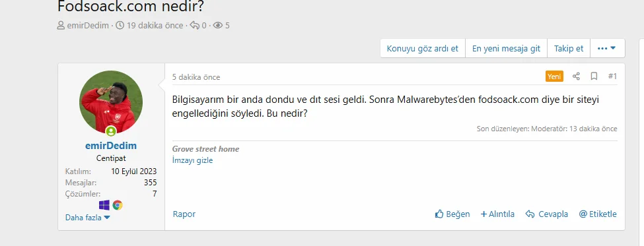
Task: Bookmark the post with the bookmark icon
Action: click(594, 77)
